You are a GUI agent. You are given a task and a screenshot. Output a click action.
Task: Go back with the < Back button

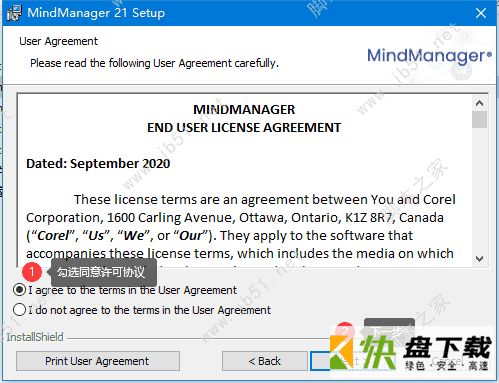(x=265, y=361)
